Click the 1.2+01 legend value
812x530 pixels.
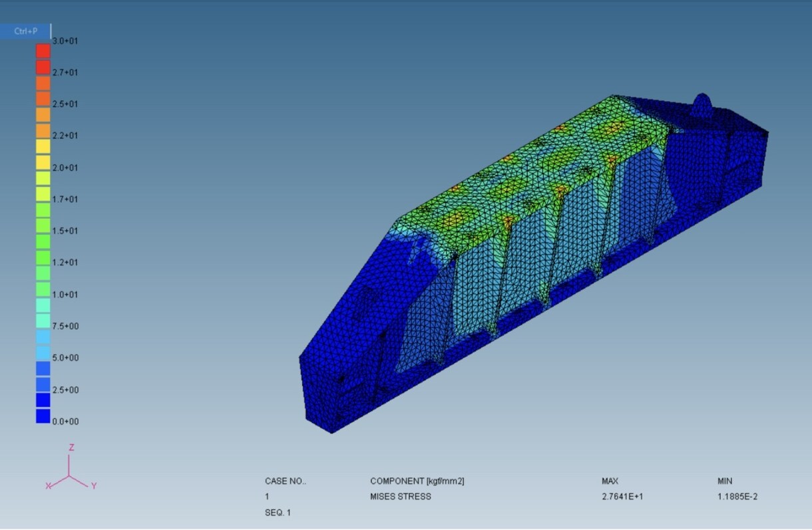[66, 263]
